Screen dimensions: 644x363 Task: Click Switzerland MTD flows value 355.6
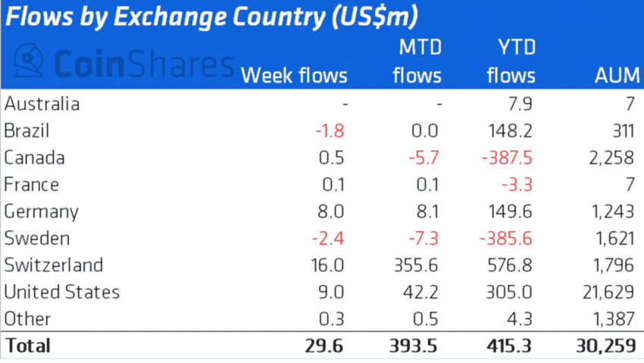[x=416, y=266]
